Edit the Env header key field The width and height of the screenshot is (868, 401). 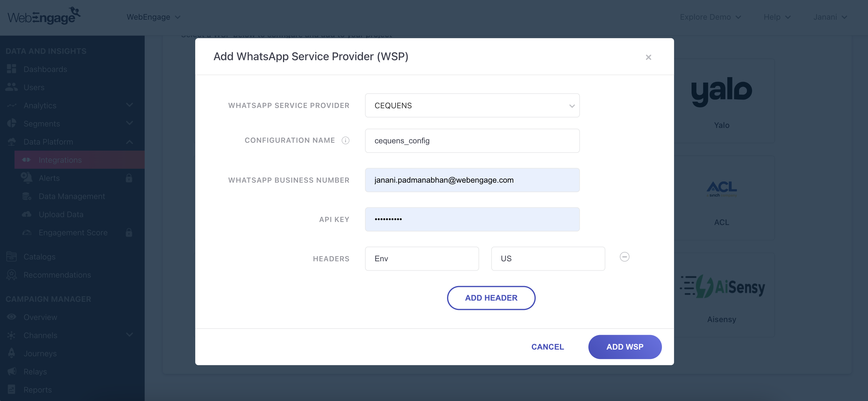click(422, 259)
